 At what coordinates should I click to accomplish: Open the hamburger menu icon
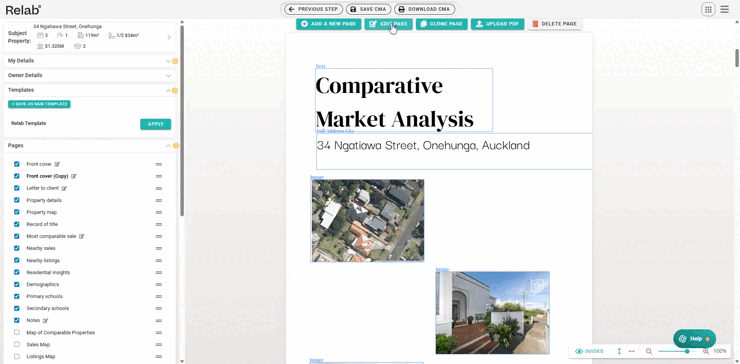724,9
